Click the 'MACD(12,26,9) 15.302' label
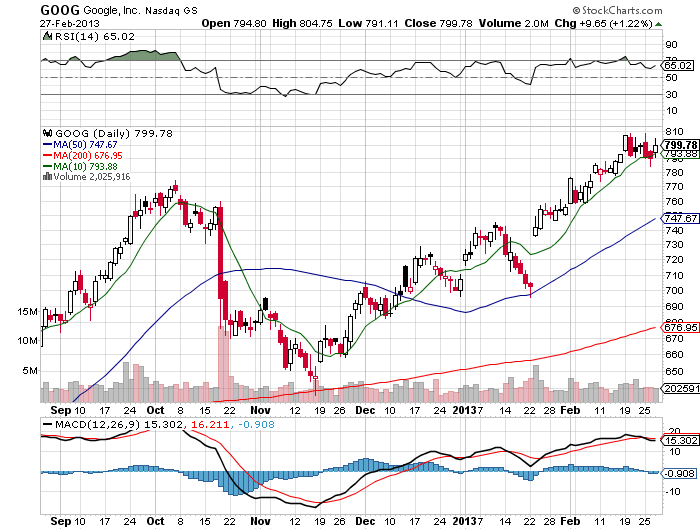Viewport: 700px width, 530px height. (x=119, y=425)
